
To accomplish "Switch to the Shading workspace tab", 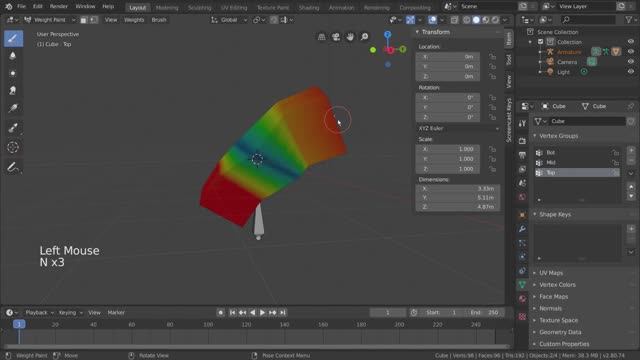I will (309, 8).
